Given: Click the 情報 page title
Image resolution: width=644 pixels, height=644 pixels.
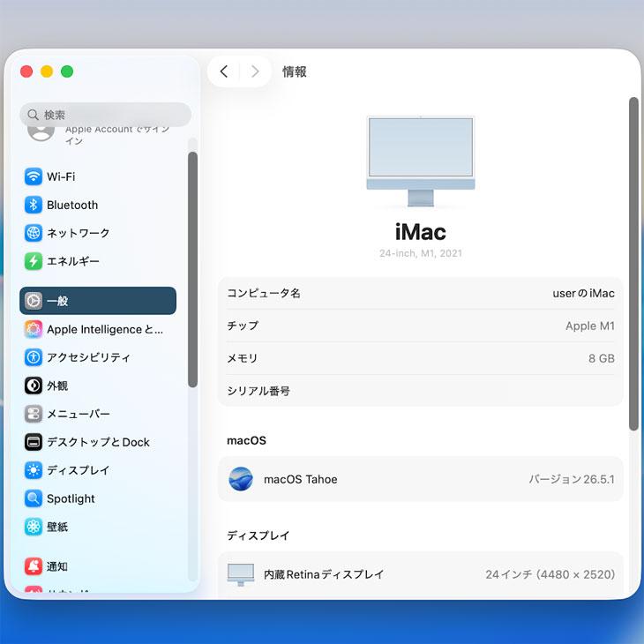Looking at the screenshot, I should (x=294, y=71).
